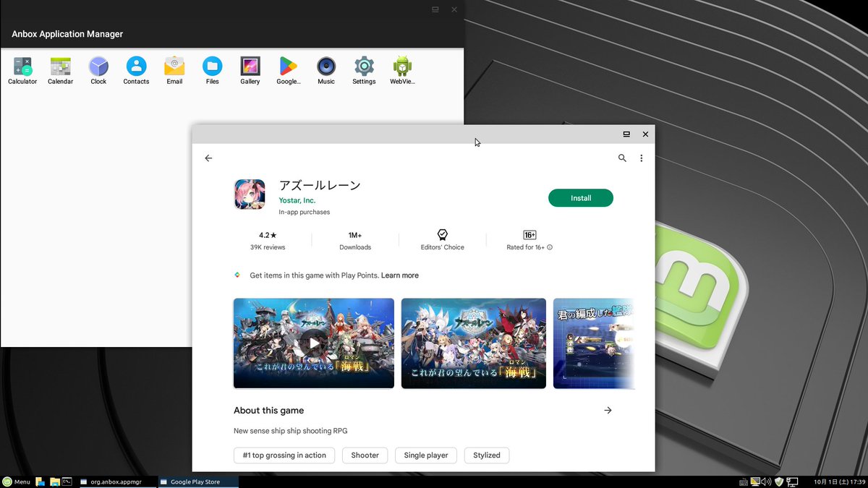This screenshot has height=488, width=868.
Task: Click the Play Points Learn more link
Action: point(400,275)
